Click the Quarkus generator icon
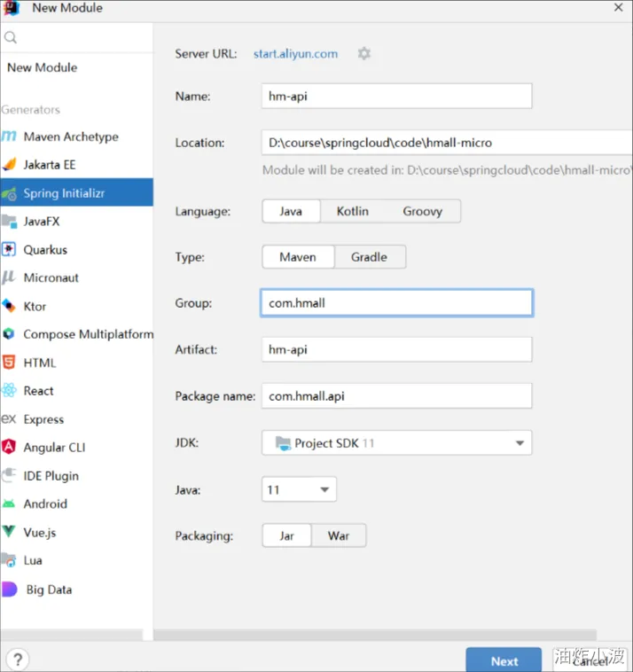The image size is (633, 672). point(10,250)
